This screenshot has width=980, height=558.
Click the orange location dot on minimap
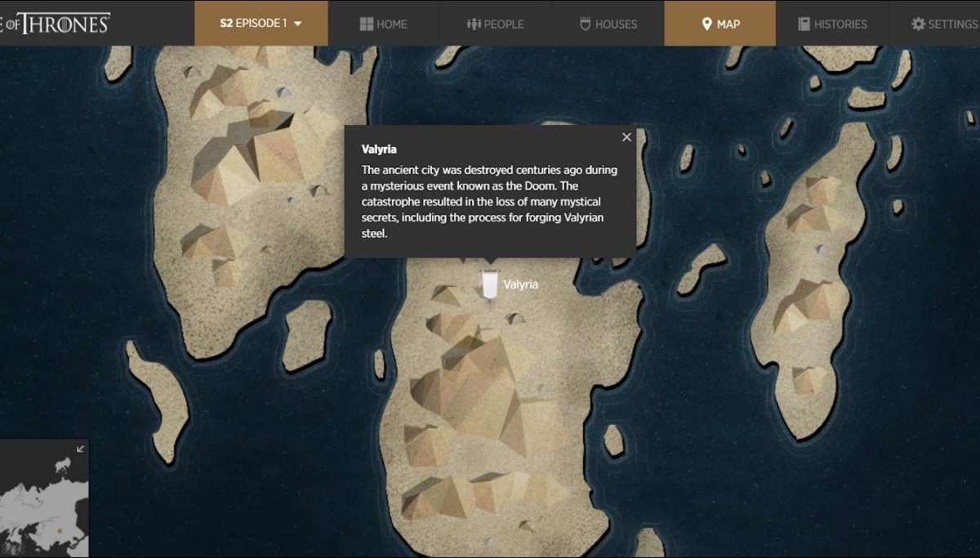coord(59,531)
